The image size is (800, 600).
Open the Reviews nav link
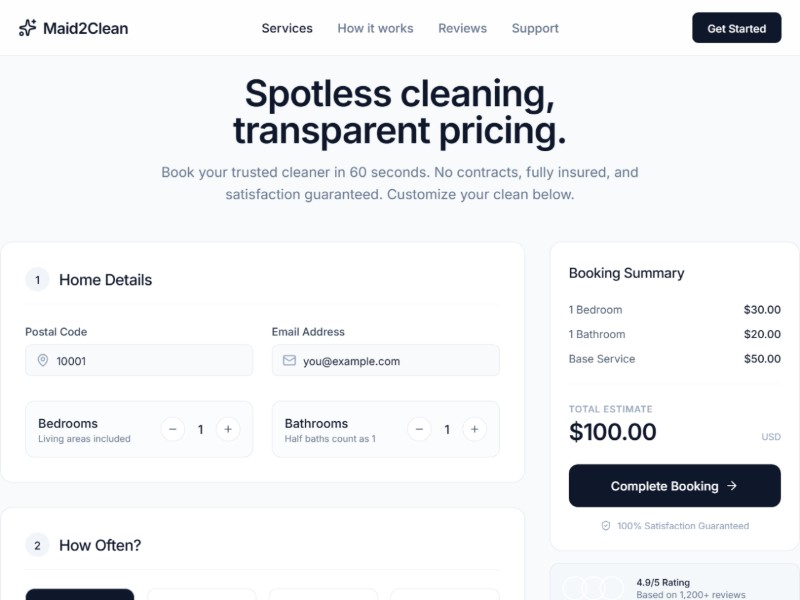[462, 28]
